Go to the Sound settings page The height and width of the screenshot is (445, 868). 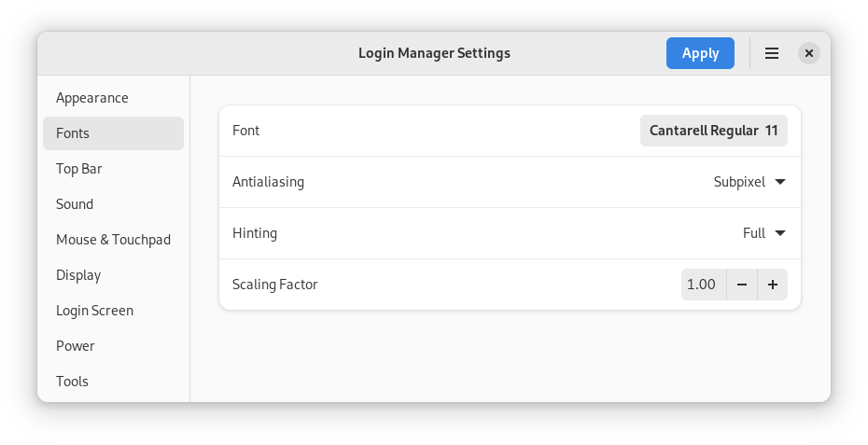(x=75, y=204)
